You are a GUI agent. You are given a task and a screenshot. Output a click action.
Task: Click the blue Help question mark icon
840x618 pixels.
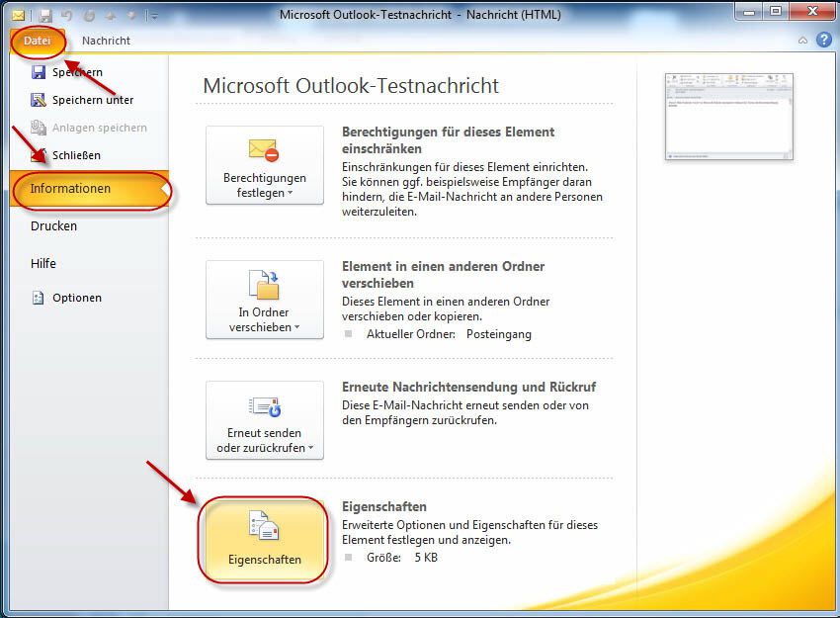coord(826,41)
